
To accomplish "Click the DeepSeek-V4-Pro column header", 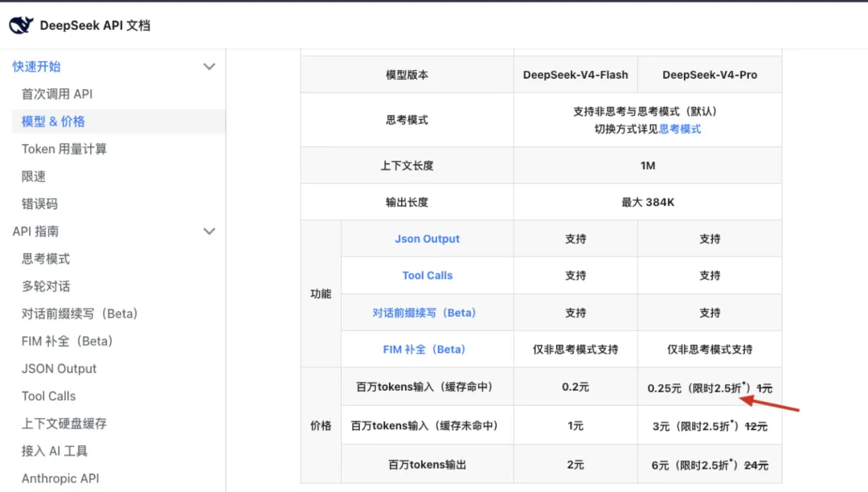I will [710, 75].
